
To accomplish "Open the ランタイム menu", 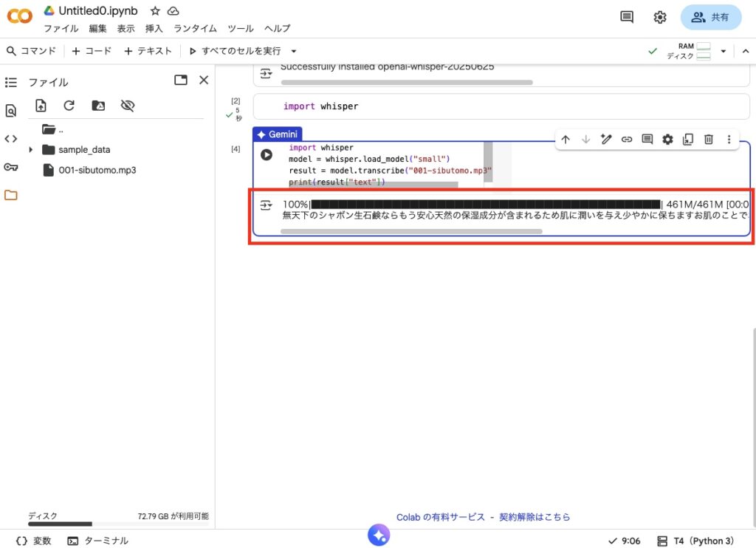I will (x=195, y=28).
